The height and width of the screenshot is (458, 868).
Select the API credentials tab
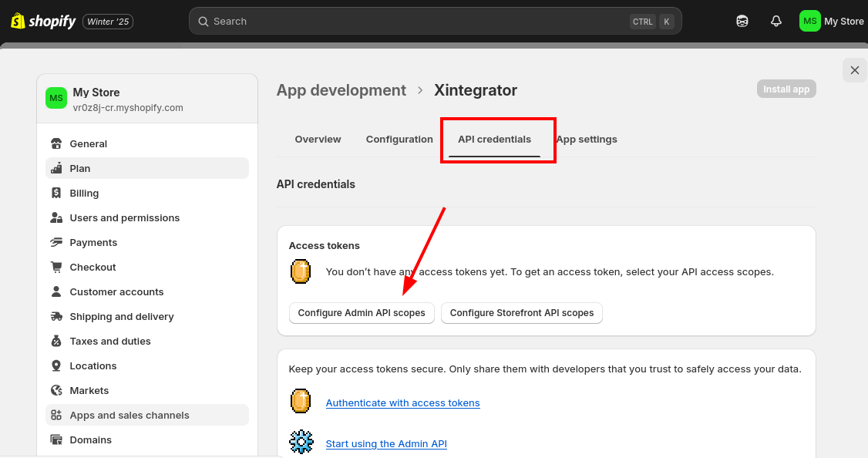tap(494, 139)
